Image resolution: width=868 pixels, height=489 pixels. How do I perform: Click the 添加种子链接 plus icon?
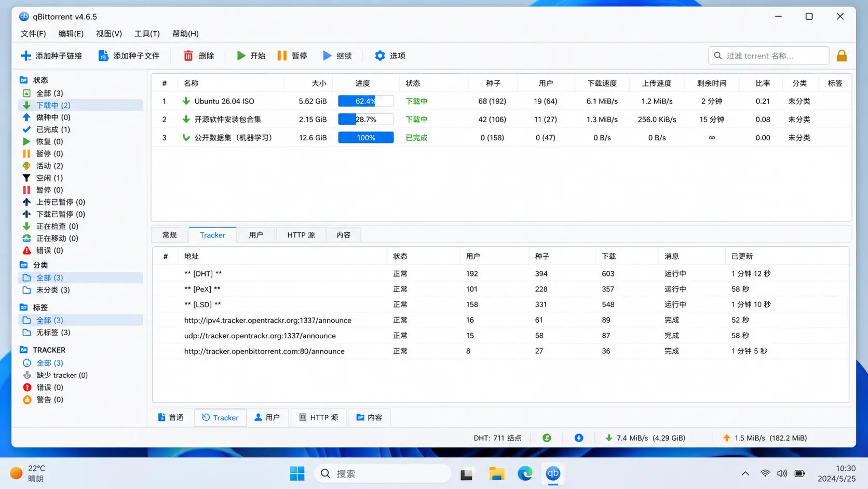point(25,56)
